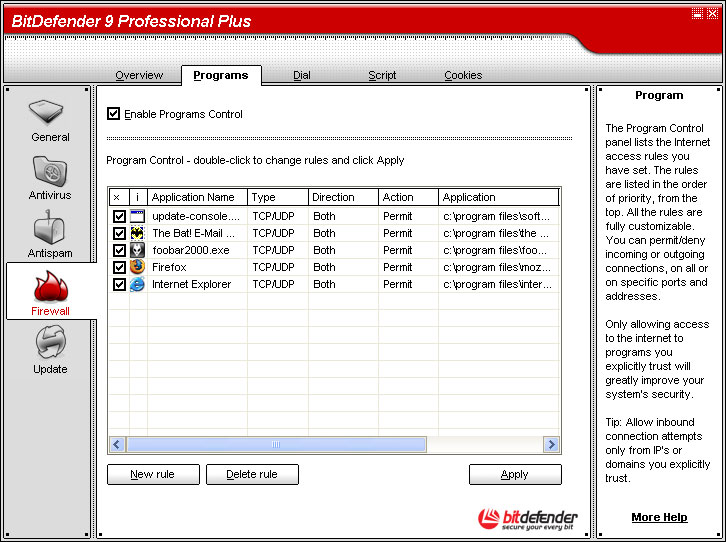Sort by Direction column header

pyautogui.click(x=343, y=197)
